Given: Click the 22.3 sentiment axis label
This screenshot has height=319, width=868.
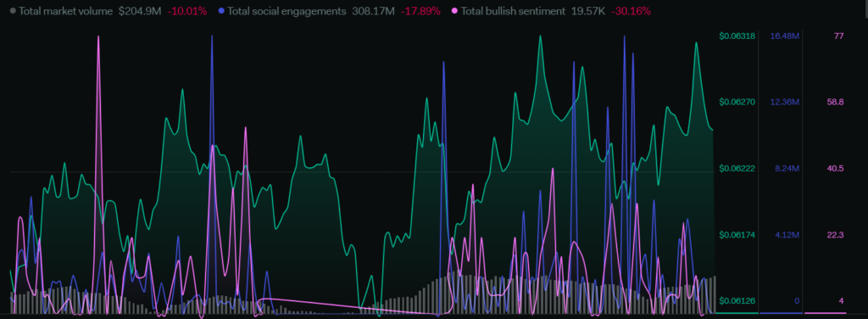Looking at the screenshot, I should [835, 235].
